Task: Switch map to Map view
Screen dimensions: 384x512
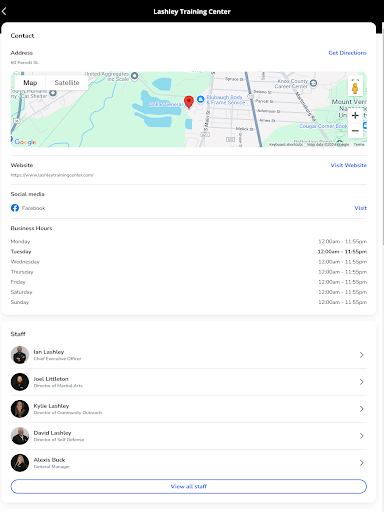Action: coord(30,83)
